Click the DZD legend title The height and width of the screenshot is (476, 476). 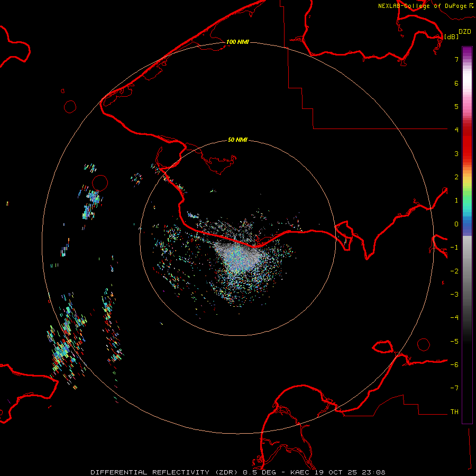click(x=465, y=32)
